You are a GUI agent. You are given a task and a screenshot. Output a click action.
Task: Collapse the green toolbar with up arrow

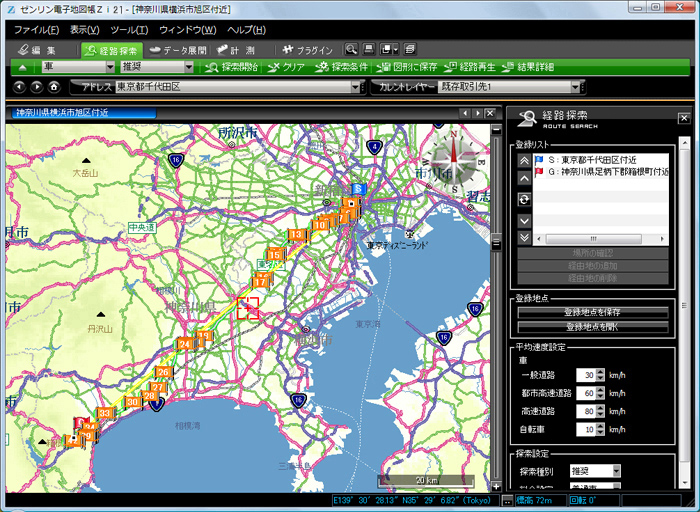22,67
